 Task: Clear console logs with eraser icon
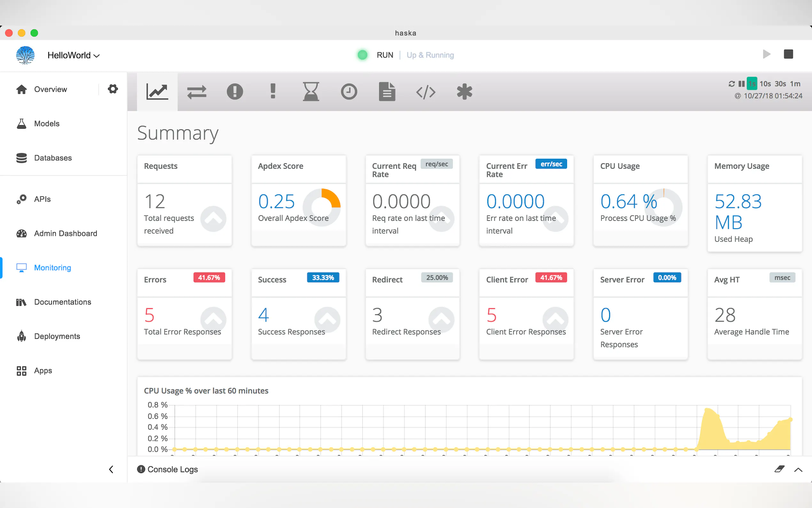(779, 469)
